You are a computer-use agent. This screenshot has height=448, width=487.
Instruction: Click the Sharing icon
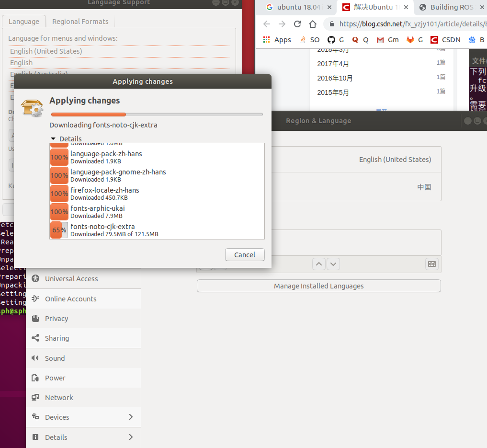click(35, 338)
